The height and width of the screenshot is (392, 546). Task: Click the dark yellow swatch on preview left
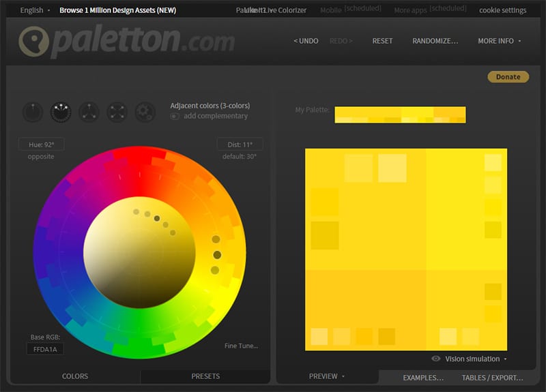325,235
